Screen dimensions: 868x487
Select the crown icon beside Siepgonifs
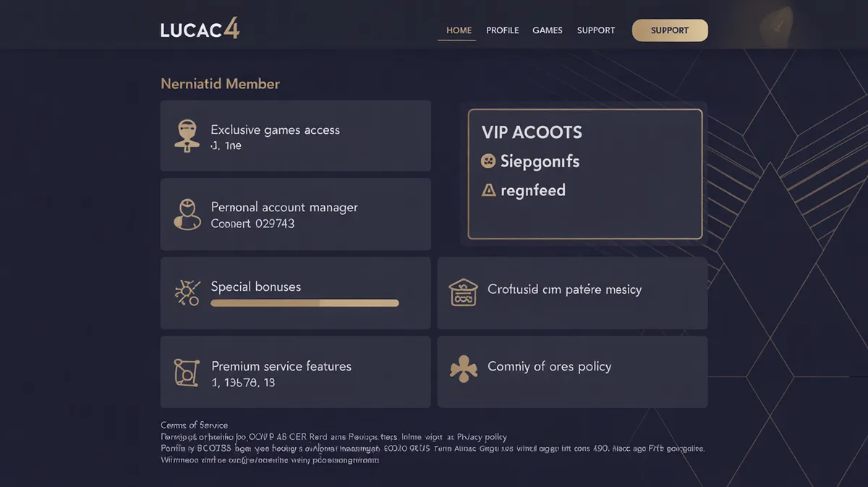click(489, 161)
